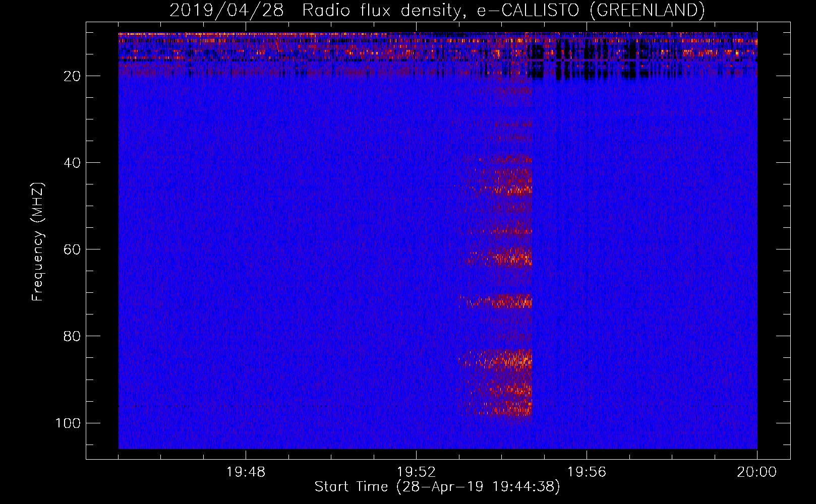Click the 20:00 time tick label
The image size is (816, 504).
point(757,472)
